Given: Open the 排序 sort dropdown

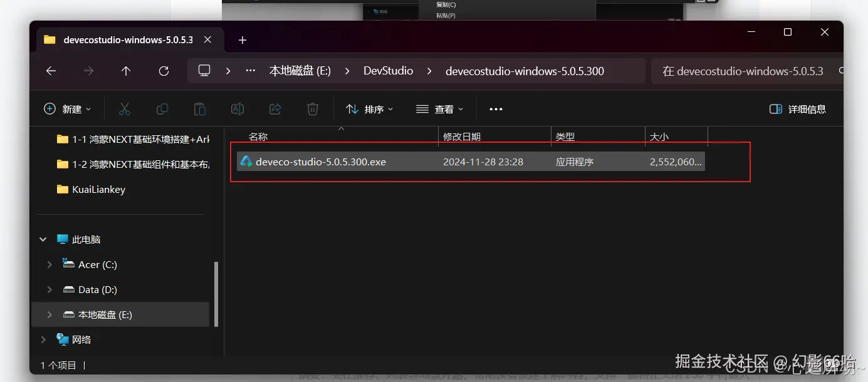Looking at the screenshot, I should click(370, 109).
